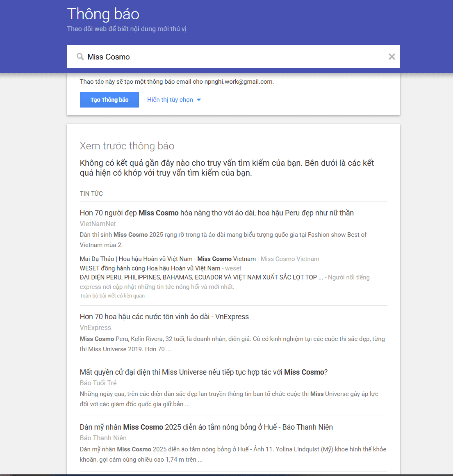Click the email notification notice text
Viewport: 453px width, 476px height.
coord(177,82)
